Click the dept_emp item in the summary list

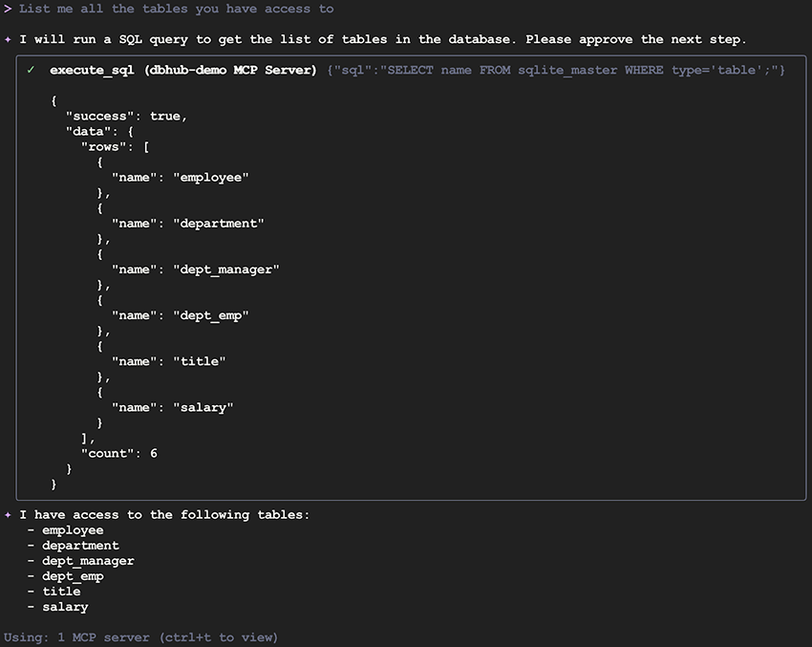coord(73,575)
